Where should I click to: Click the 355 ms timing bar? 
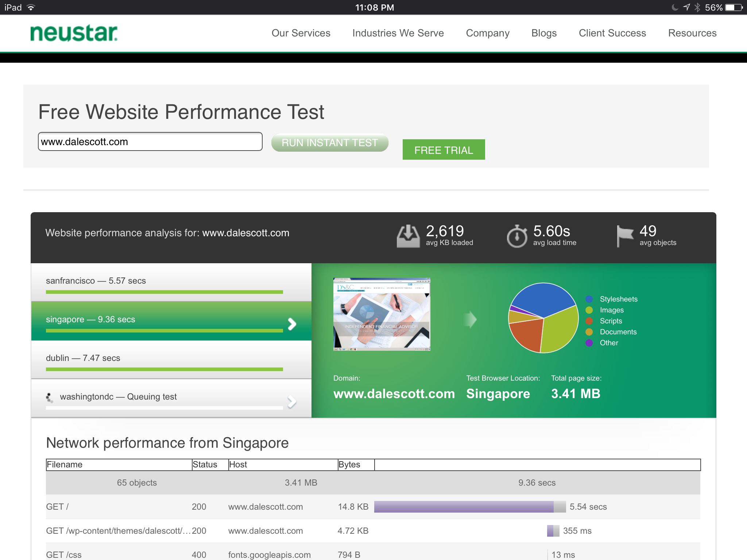click(553, 531)
